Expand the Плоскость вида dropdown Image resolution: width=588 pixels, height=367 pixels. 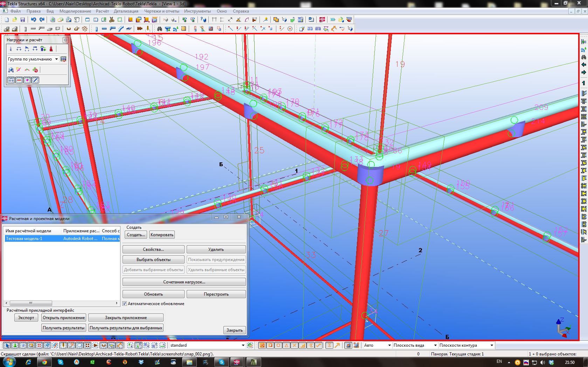pos(435,345)
